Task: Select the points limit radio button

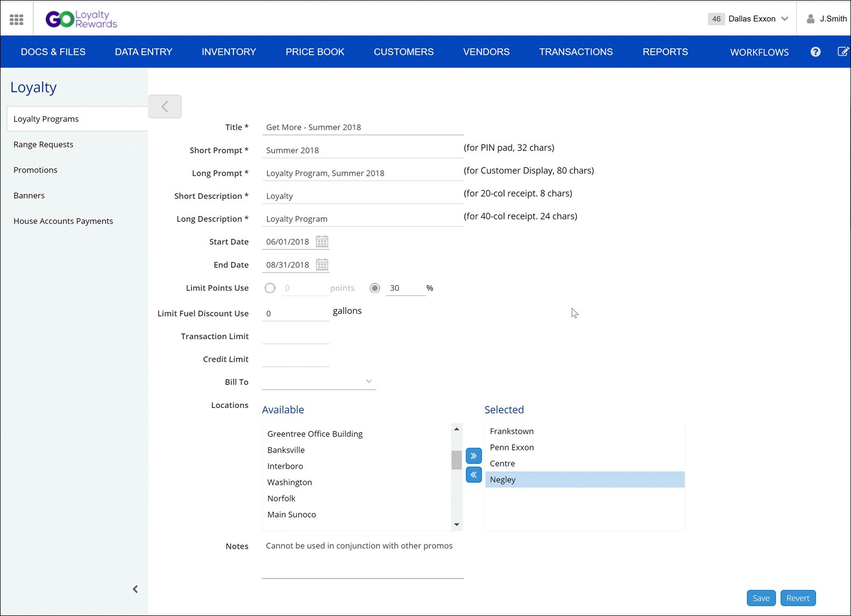Action: tap(270, 288)
